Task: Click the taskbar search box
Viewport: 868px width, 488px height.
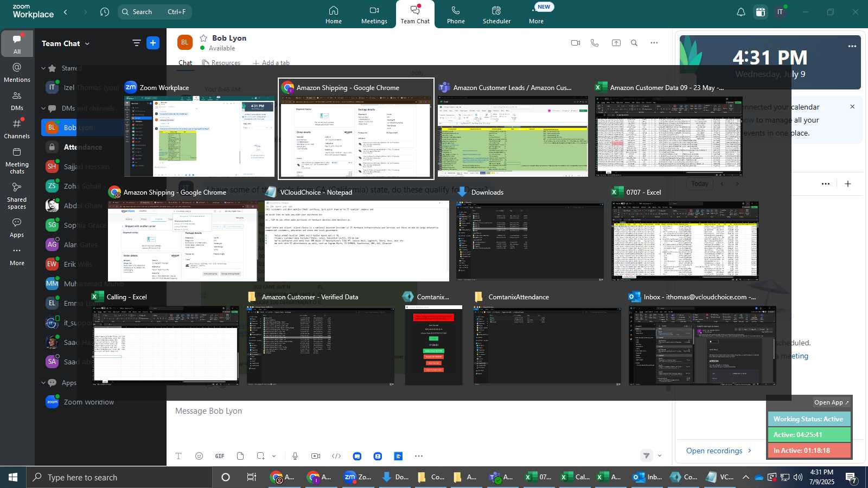Action: [119, 477]
